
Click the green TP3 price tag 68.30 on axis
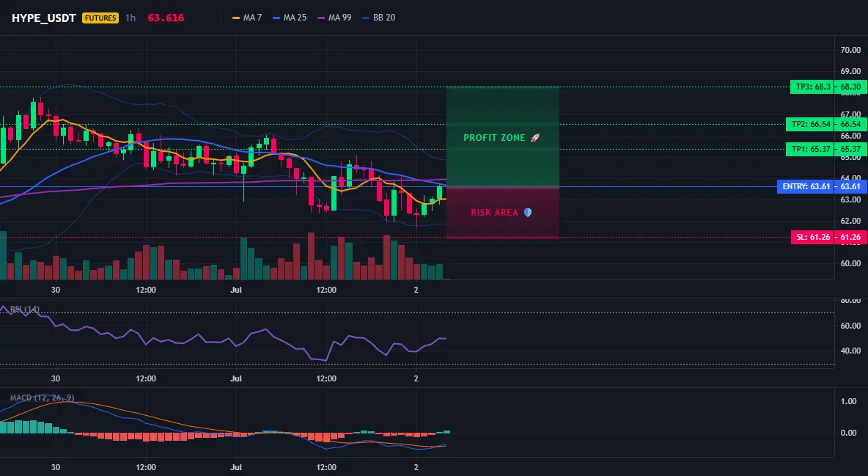[851, 87]
